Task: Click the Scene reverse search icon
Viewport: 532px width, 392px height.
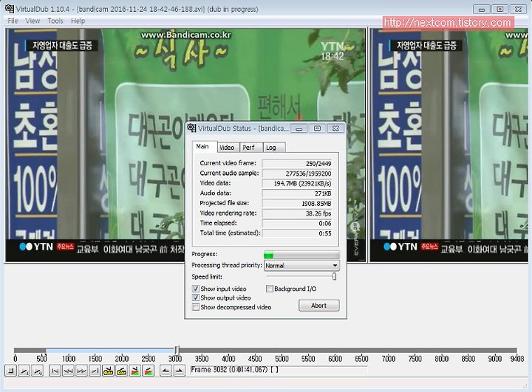Action: coord(135,371)
